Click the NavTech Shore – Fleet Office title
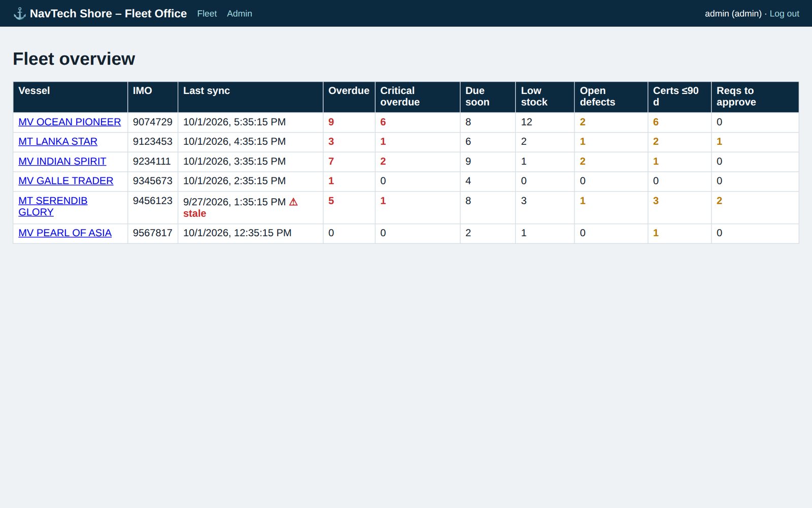The height and width of the screenshot is (508, 812). (x=108, y=14)
